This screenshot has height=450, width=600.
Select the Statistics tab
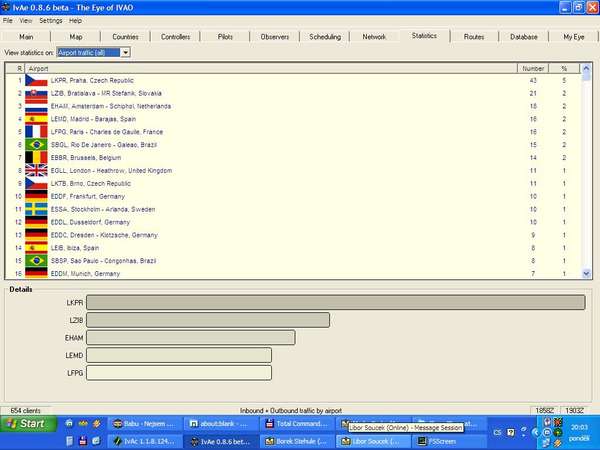pos(424,36)
